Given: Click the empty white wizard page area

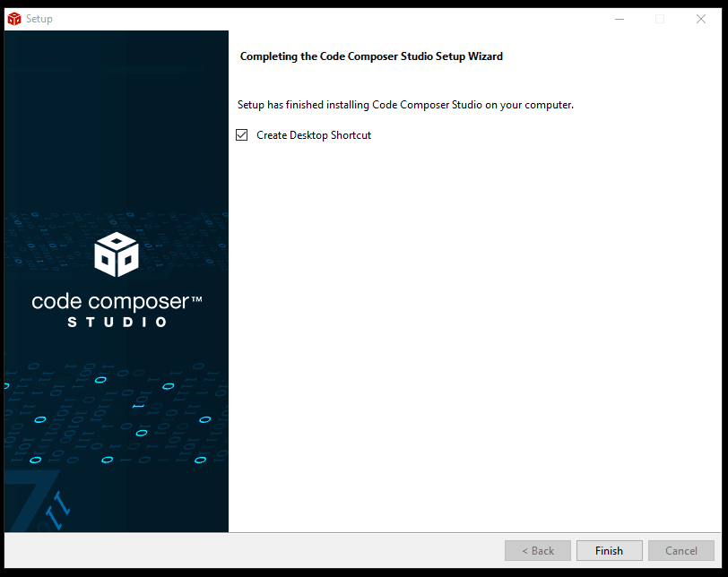Looking at the screenshot, I should (x=475, y=340).
